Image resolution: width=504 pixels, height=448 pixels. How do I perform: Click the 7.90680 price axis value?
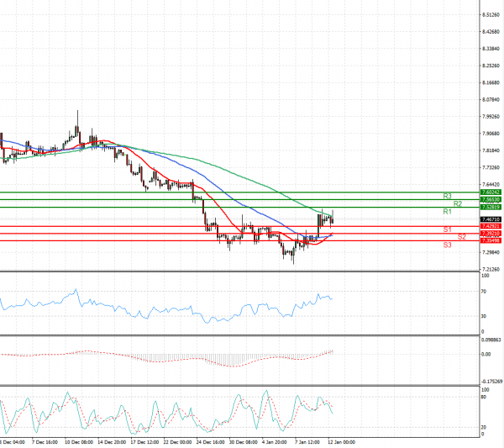click(x=491, y=134)
